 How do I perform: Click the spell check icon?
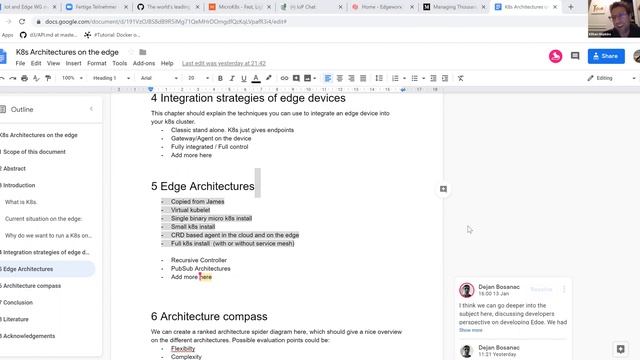click(36, 78)
